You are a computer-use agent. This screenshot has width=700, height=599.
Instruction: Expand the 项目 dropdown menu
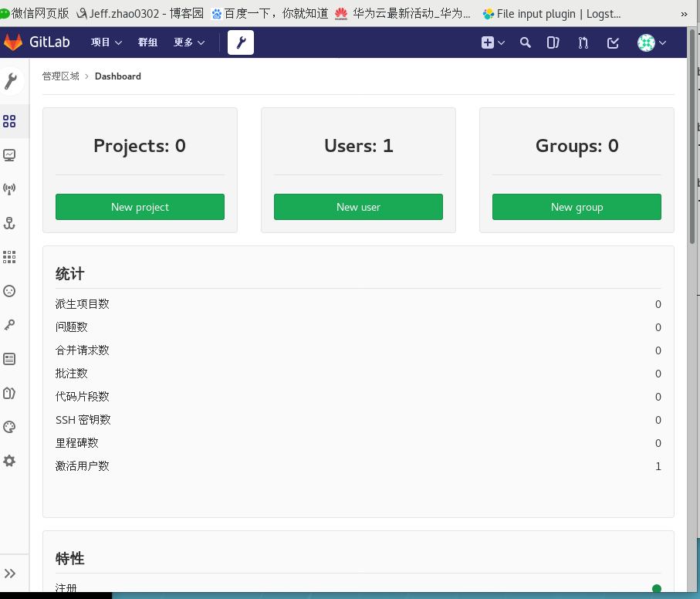coord(107,42)
